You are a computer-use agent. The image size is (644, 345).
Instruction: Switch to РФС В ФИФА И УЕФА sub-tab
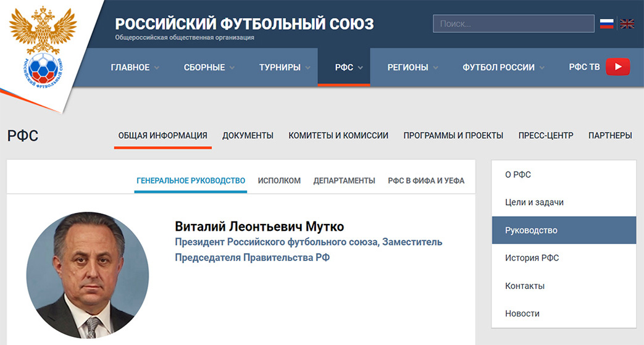point(426,181)
